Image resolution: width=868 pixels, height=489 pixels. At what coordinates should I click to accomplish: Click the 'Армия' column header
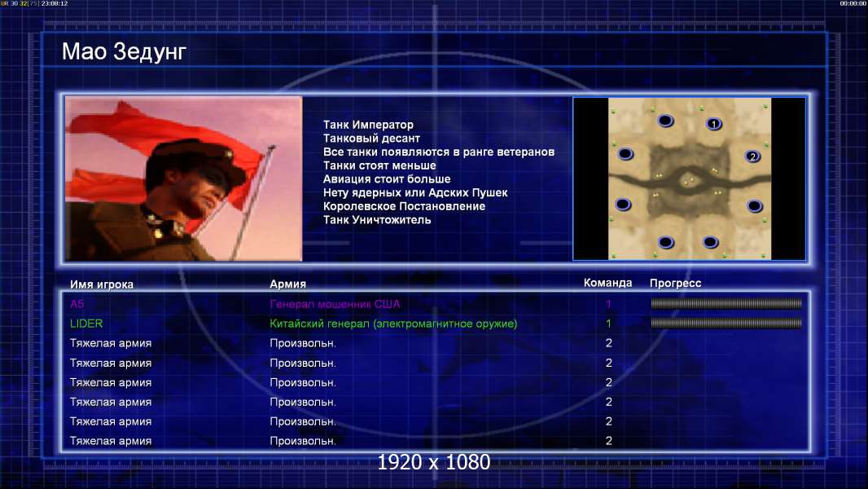[288, 284]
